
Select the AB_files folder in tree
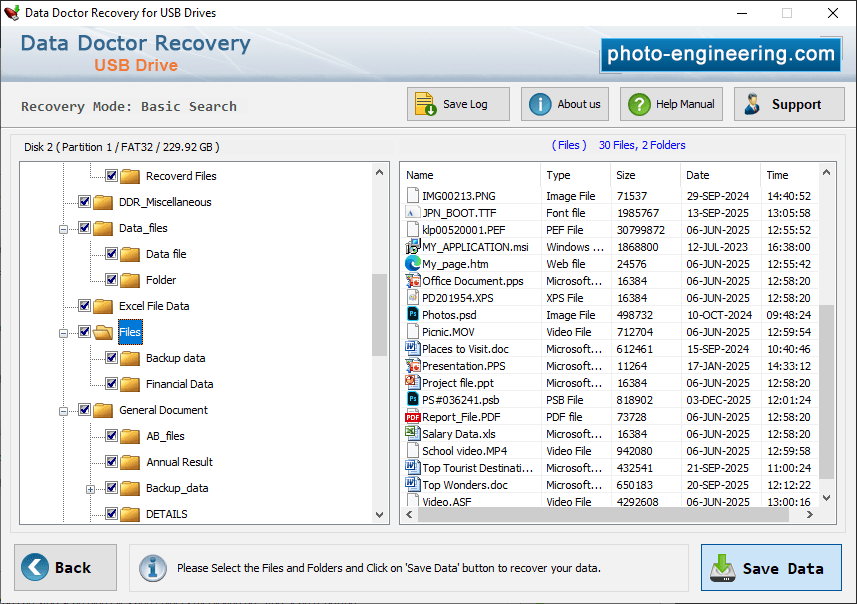pyautogui.click(x=165, y=436)
